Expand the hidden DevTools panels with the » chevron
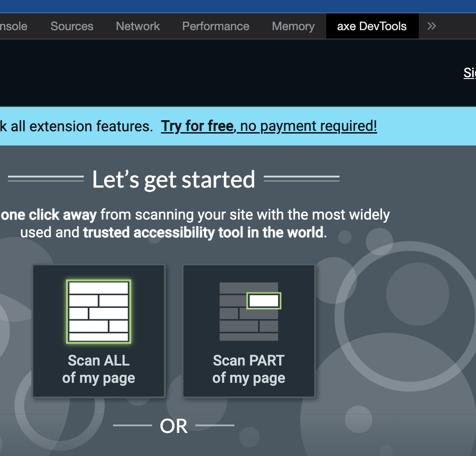The height and width of the screenshot is (456, 476). click(431, 26)
